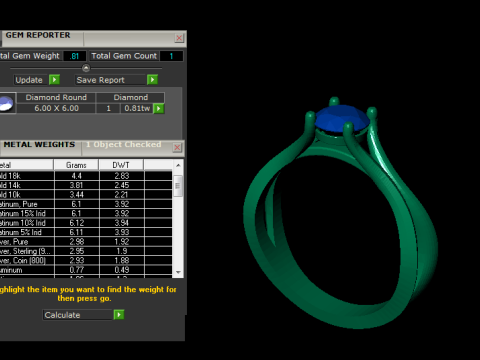Select the Silver Pure row grams 2.98
The height and width of the screenshot is (360, 480).
click(76, 242)
